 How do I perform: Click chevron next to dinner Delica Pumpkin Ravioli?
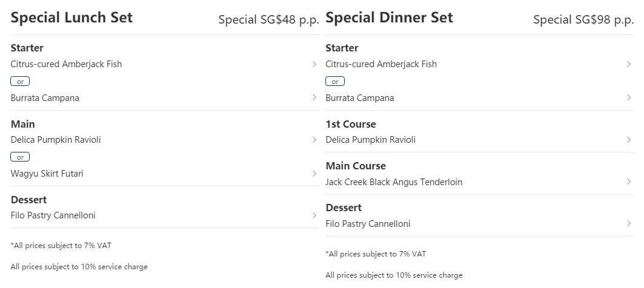point(629,140)
